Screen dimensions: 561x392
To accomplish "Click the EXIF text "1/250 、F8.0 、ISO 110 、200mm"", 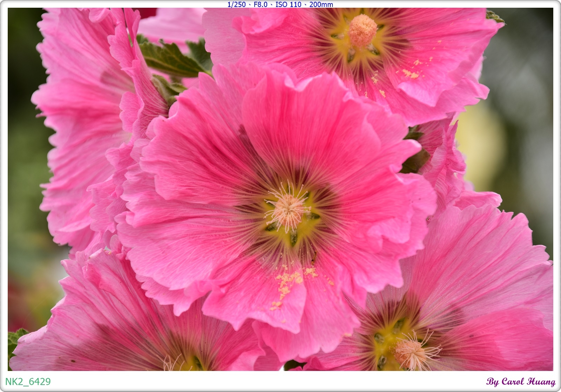I will [280, 5].
